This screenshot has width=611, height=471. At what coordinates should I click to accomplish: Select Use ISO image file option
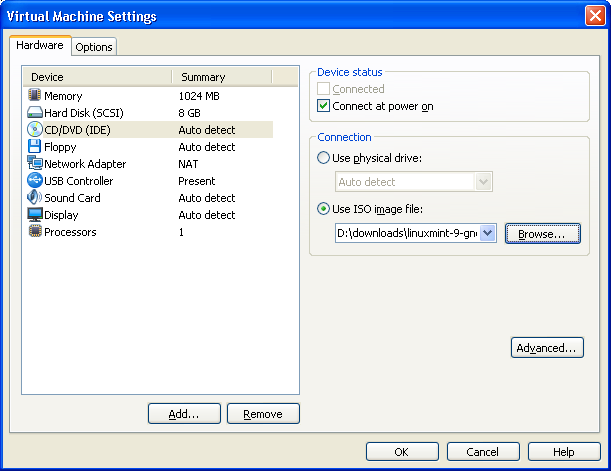coord(323,209)
